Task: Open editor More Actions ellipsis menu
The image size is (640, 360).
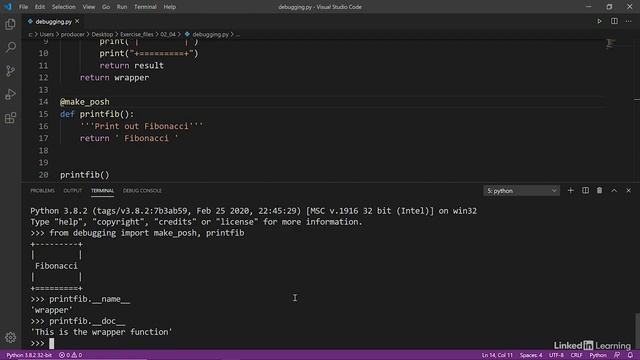Action: (x=629, y=21)
